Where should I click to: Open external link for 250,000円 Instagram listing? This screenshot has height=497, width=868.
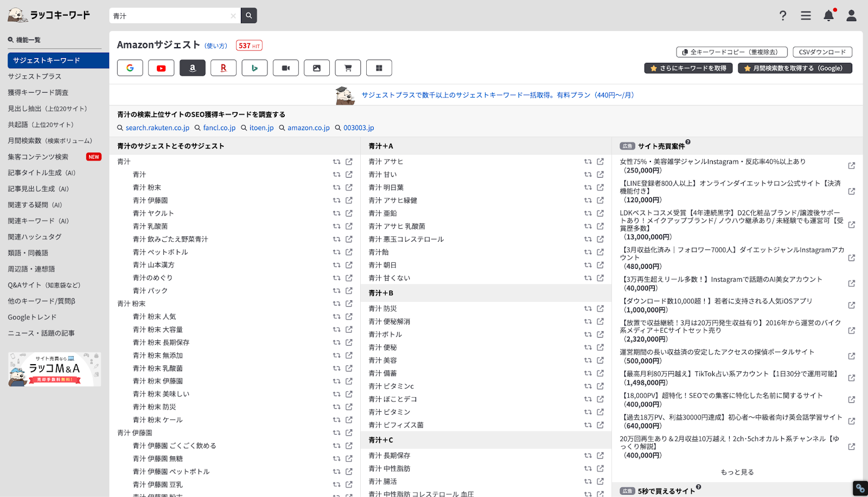click(852, 166)
